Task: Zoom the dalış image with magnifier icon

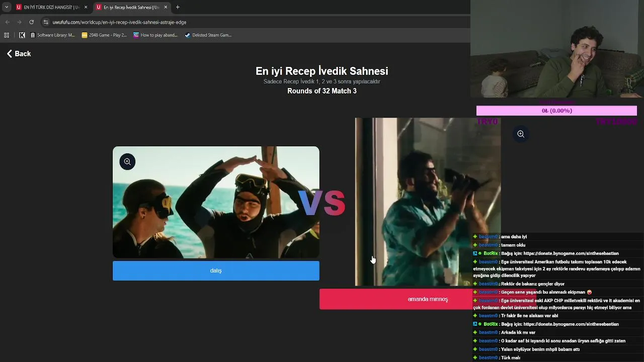Action: (x=127, y=161)
